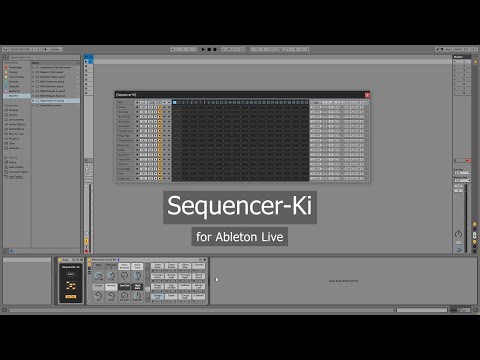Arm the track's red record button
This screenshot has width=480, height=360.
(86, 251)
